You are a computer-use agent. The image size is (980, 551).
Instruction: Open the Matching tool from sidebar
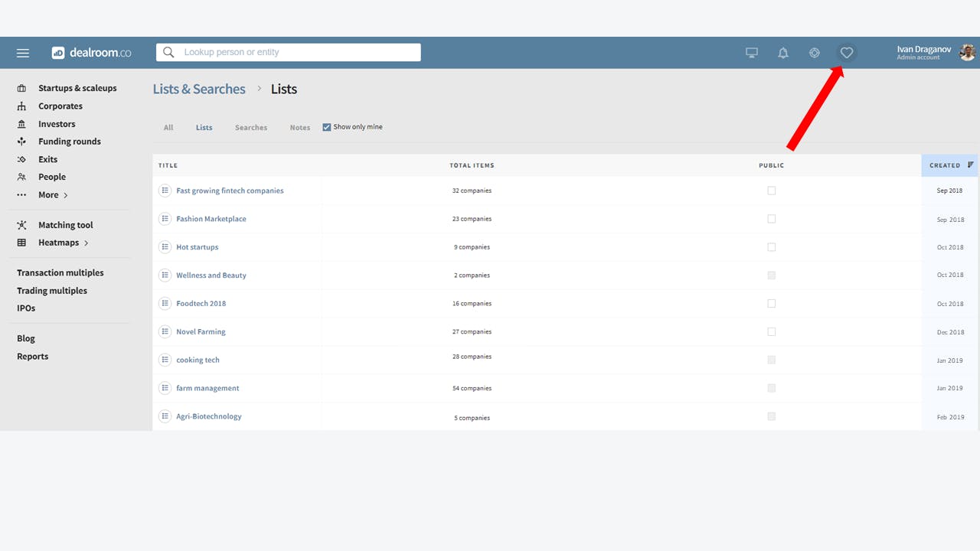65,224
